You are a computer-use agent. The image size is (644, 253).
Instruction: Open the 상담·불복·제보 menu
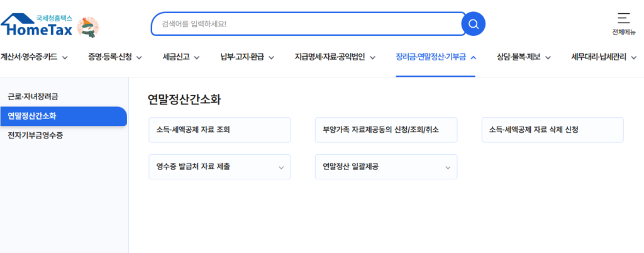point(523,57)
